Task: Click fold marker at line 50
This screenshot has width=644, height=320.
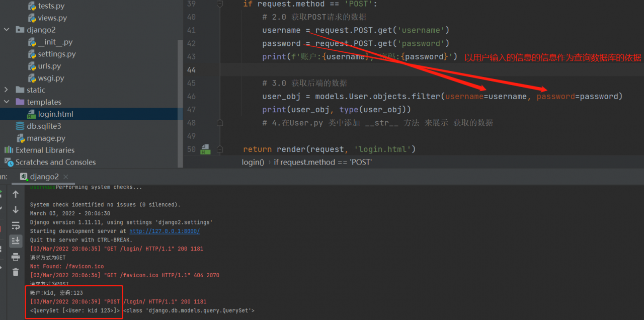Action: pyautogui.click(x=219, y=149)
